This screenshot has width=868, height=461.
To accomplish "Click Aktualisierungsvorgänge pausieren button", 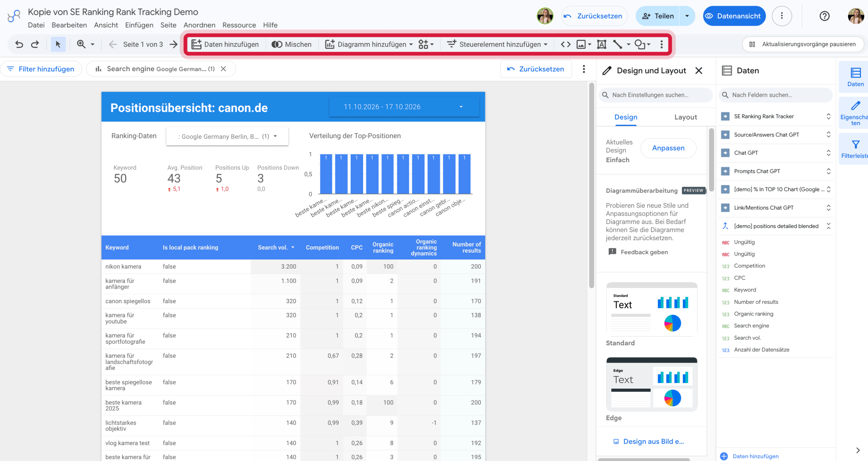I will (x=803, y=44).
